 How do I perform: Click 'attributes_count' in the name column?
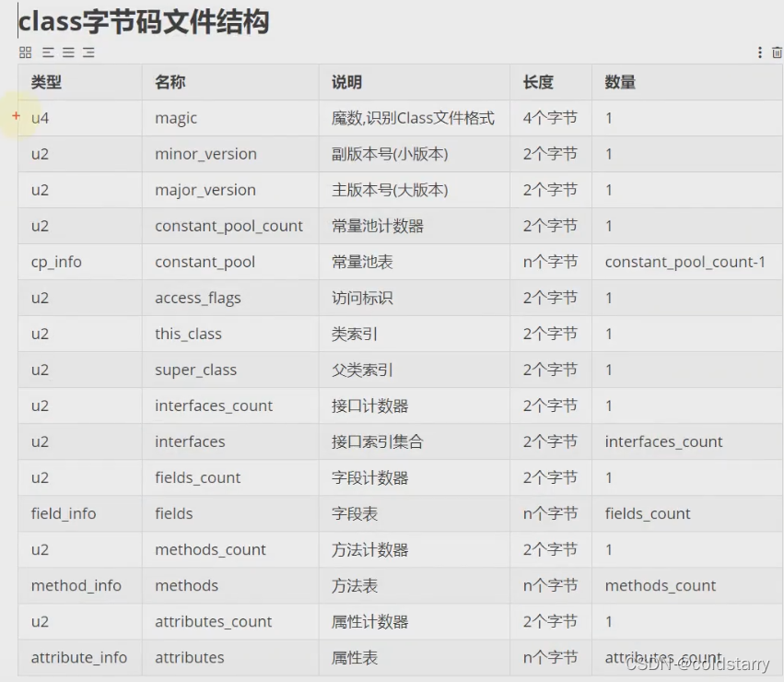[214, 622]
